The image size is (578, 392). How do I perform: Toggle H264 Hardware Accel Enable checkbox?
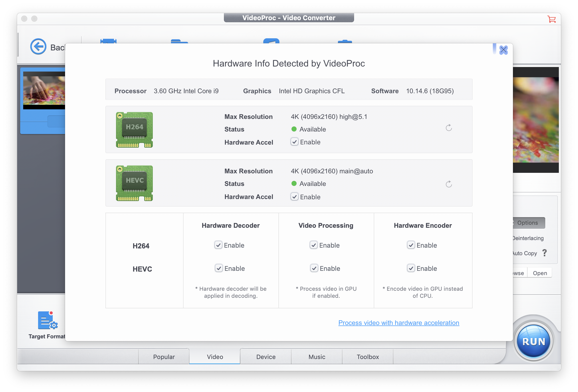[x=294, y=142]
